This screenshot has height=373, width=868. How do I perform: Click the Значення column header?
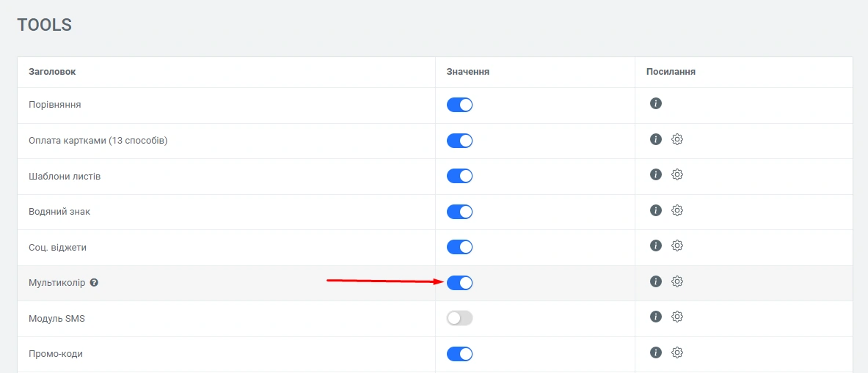468,72
